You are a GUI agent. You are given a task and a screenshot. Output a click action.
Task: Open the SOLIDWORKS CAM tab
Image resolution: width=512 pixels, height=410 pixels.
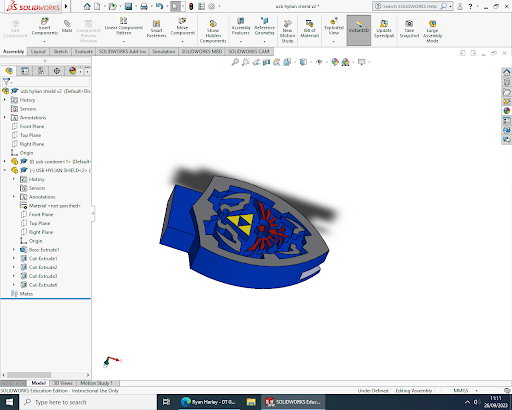click(x=249, y=52)
